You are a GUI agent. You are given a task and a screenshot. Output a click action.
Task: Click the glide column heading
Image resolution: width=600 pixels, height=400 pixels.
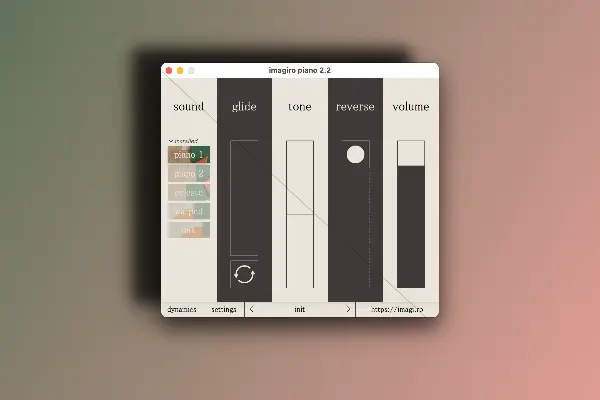(x=244, y=106)
